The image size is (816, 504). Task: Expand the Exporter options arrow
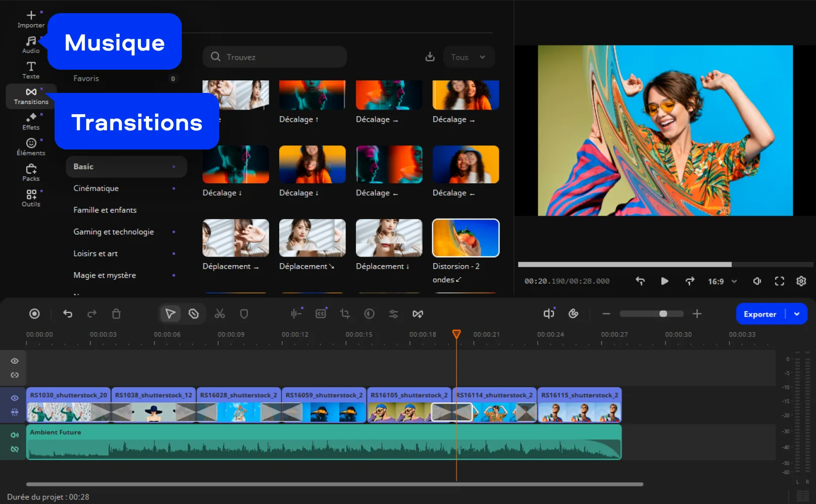[797, 314]
